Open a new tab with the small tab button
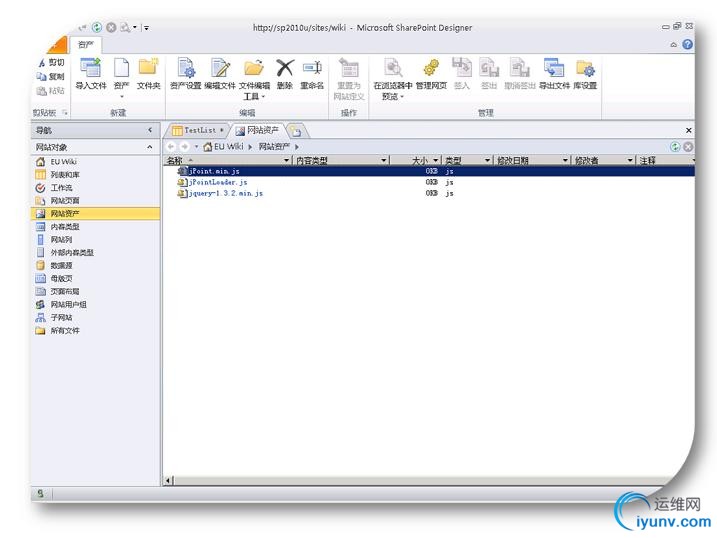The height and width of the screenshot is (538, 717). (296, 132)
